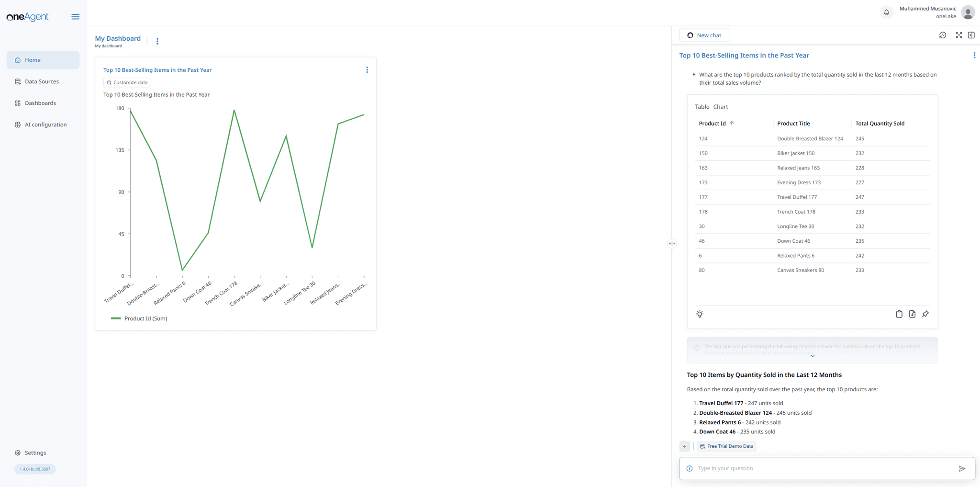Expand chat panel to fullscreen

[958, 35]
